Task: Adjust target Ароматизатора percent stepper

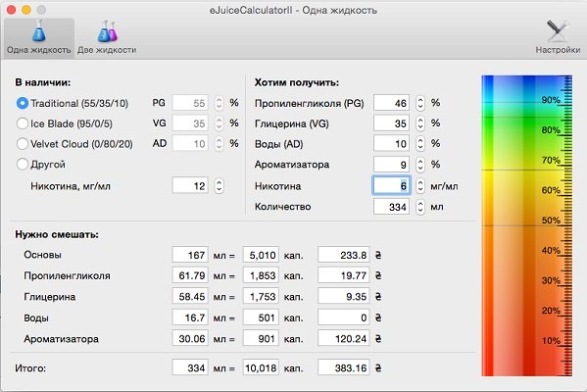Action: pos(420,165)
